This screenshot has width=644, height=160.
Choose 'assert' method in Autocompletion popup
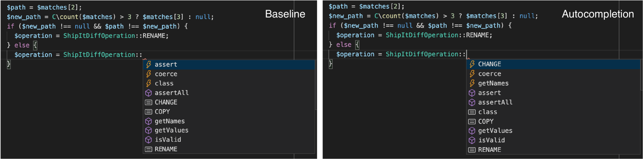[553, 93]
